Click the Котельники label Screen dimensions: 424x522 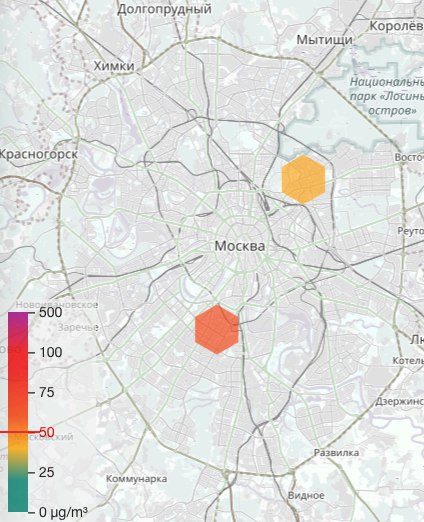408,361
